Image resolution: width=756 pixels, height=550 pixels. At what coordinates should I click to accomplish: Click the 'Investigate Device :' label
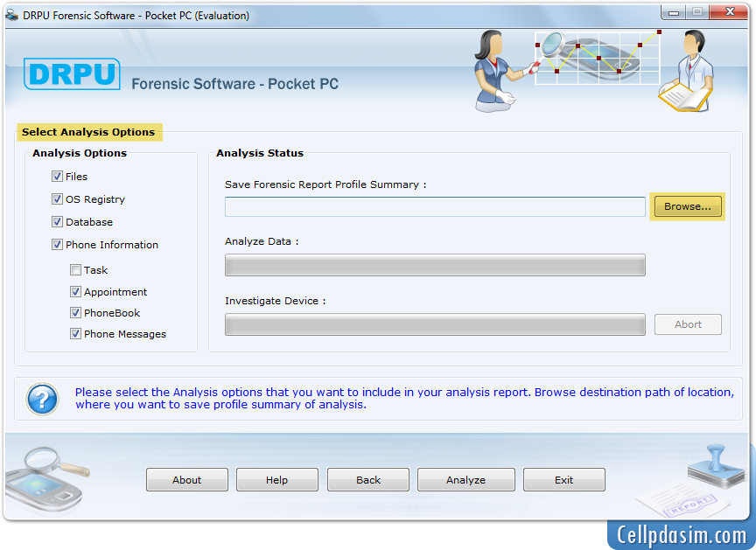(x=276, y=301)
